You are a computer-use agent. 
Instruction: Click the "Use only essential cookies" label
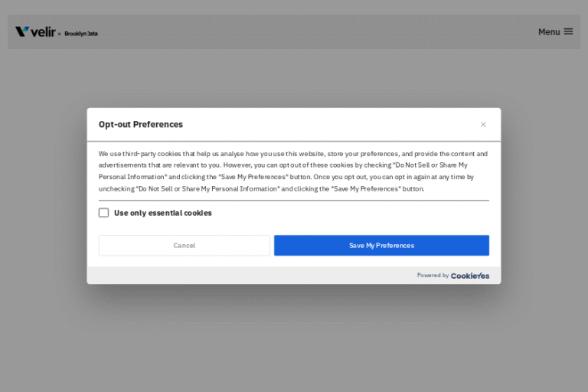163,213
